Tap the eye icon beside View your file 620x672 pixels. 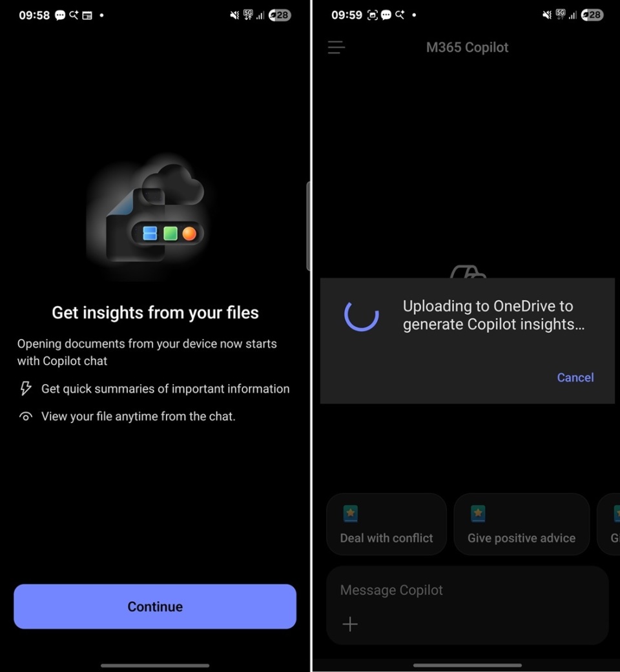(x=26, y=416)
